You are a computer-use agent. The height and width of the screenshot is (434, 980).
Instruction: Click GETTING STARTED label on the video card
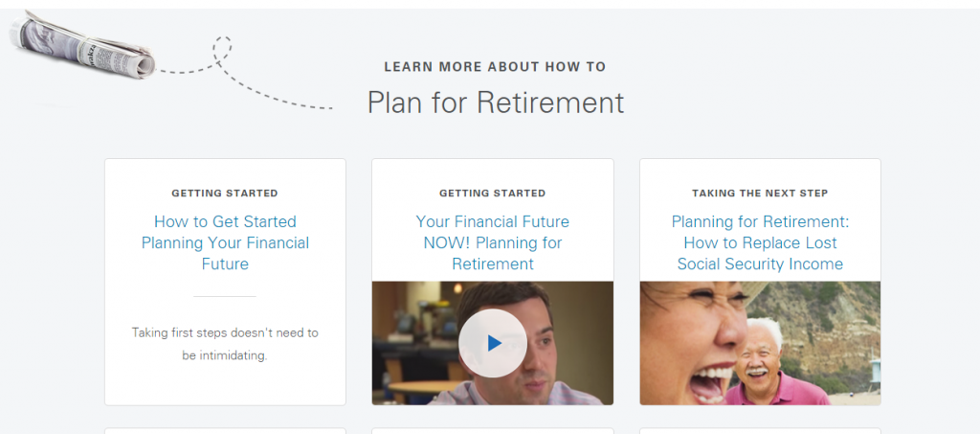pos(493,194)
